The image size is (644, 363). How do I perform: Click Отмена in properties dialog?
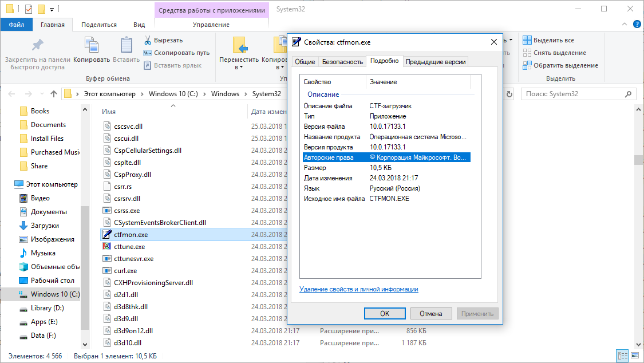pyautogui.click(x=431, y=313)
